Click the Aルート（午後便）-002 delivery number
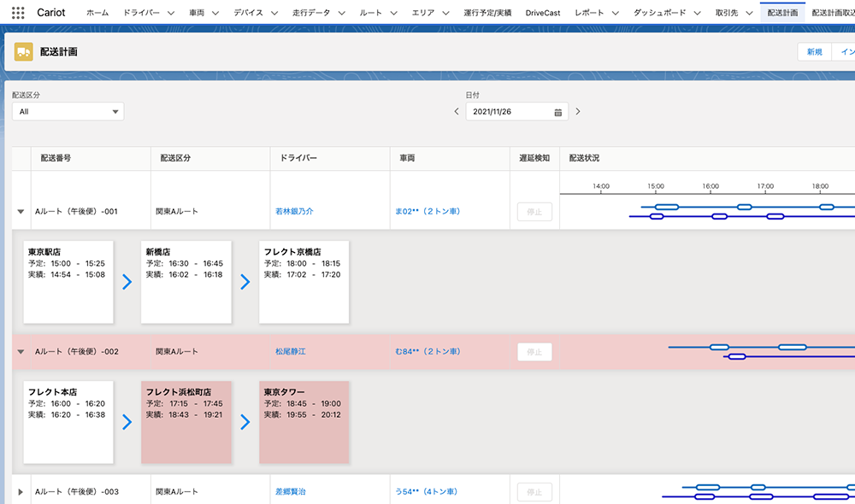Viewport: 855px width, 504px height. 77,351
